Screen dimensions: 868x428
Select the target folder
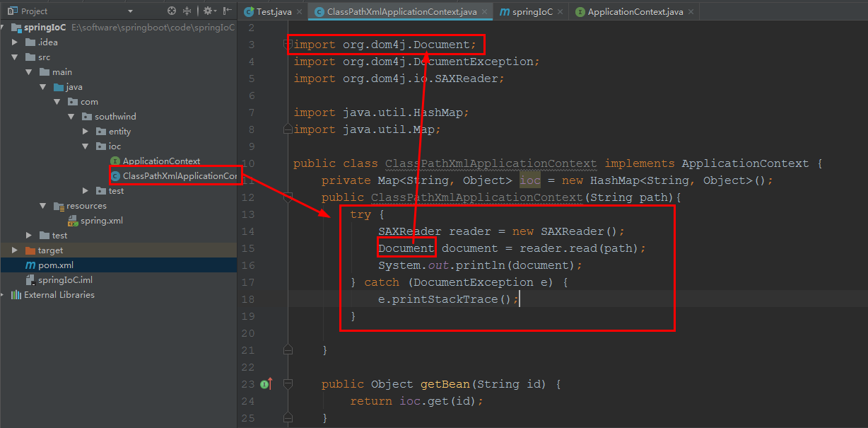[51, 250]
